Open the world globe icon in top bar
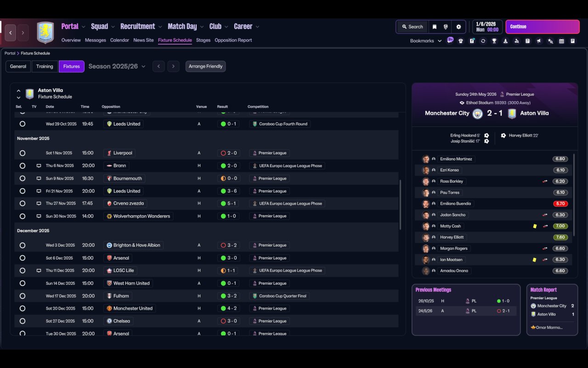588x368 pixels. click(x=446, y=27)
